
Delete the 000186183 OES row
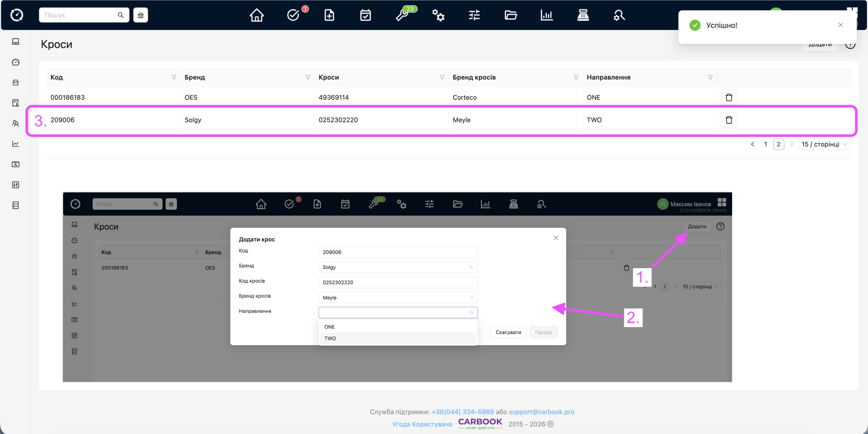729,98
